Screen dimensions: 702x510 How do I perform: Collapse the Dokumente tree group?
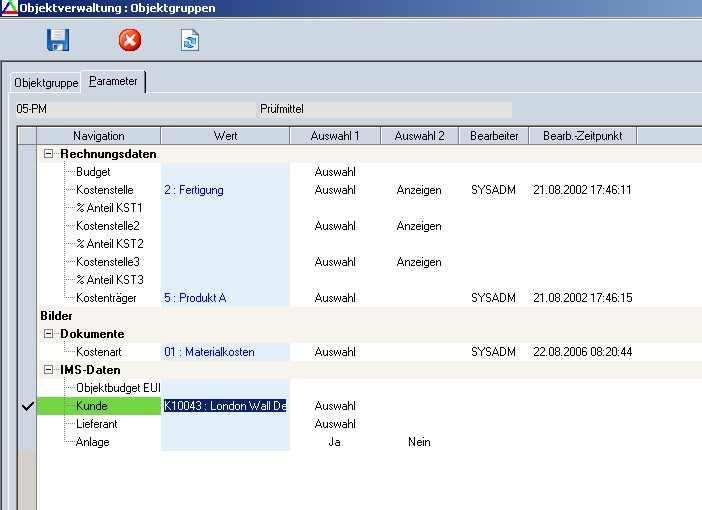click(49, 334)
